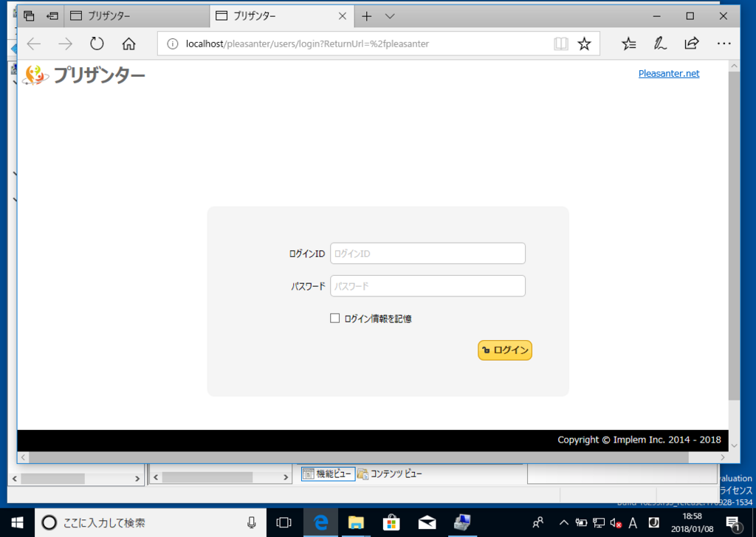Open People icon in taskbar
Viewport: 756px width, 537px height.
click(x=538, y=522)
